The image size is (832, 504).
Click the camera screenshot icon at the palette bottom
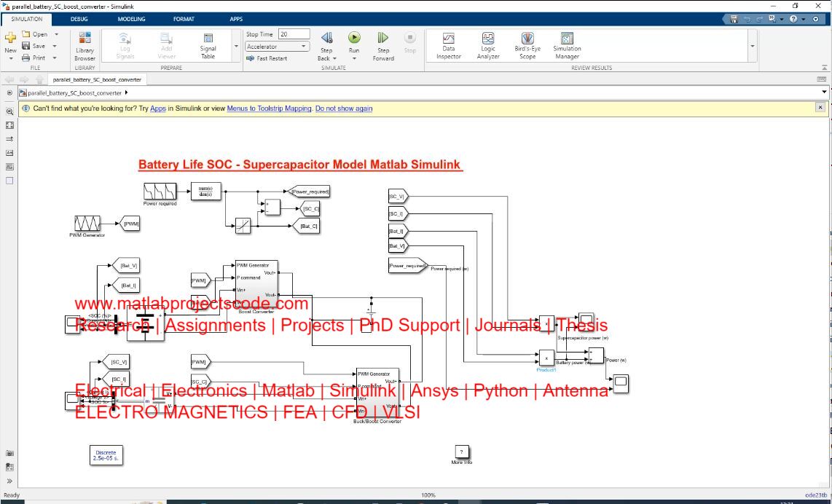pos(9,454)
